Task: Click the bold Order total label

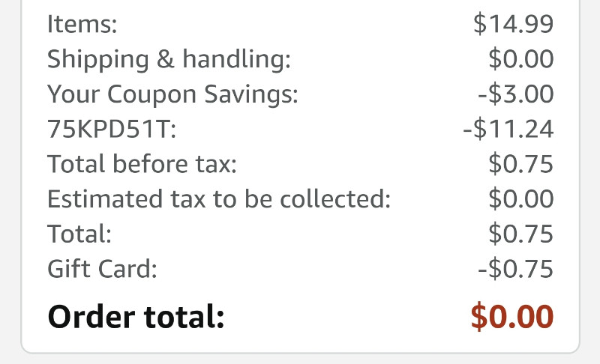Action: (x=136, y=317)
